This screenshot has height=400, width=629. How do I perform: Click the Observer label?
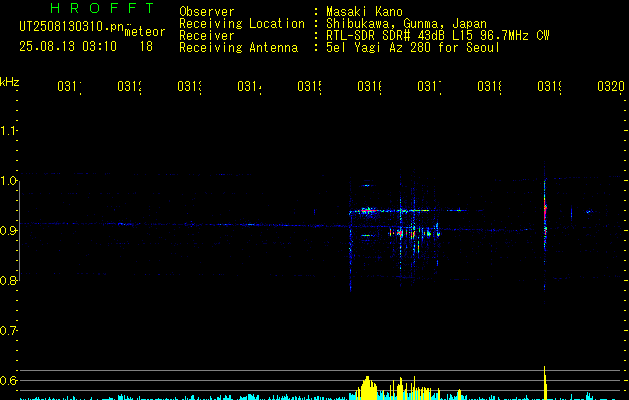pos(207,12)
